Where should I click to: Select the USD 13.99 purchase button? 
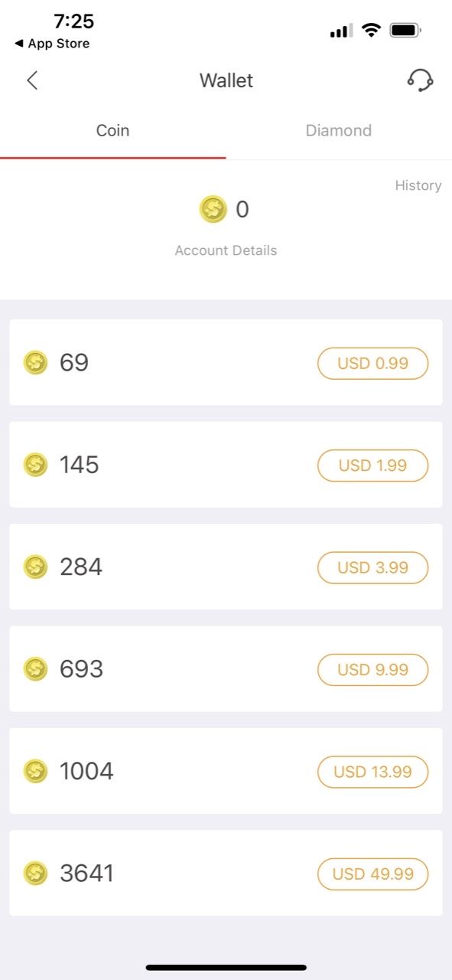(373, 772)
